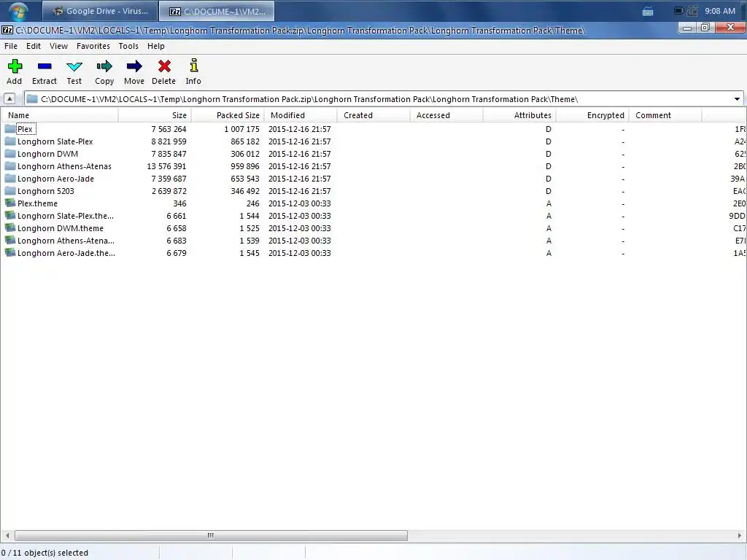Sort by the Accessed column header

click(x=446, y=115)
